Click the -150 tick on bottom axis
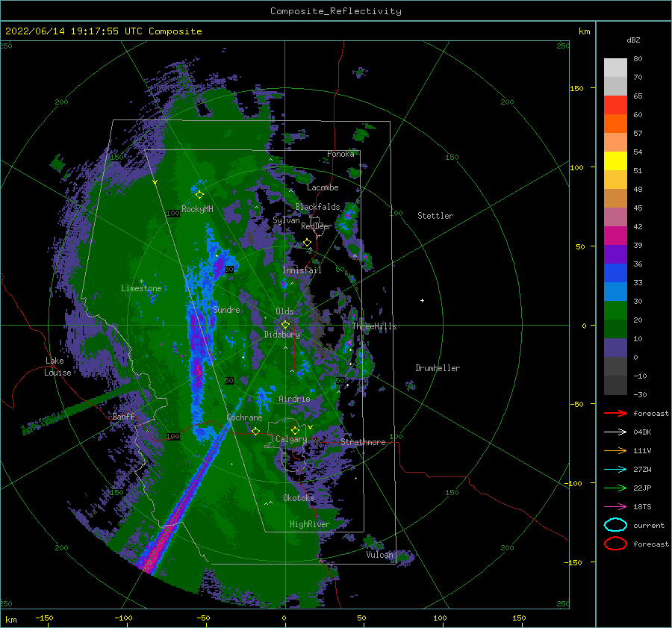Screen dimensions: 672x628 point(44,618)
